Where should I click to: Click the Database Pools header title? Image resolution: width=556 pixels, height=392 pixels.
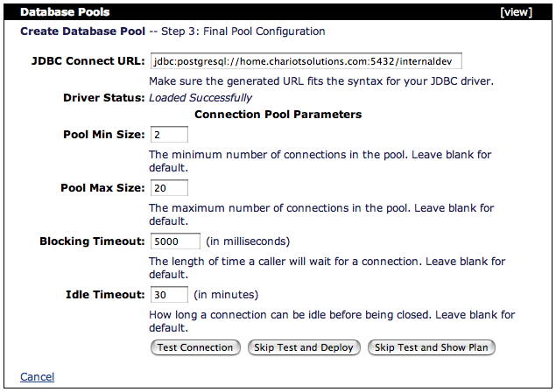pos(65,13)
